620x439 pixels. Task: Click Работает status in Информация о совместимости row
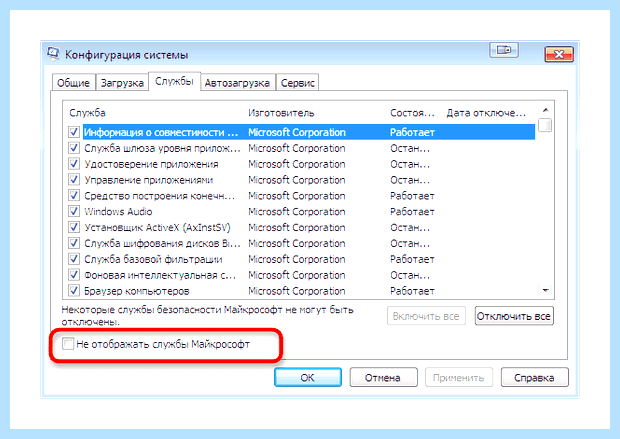tap(412, 132)
